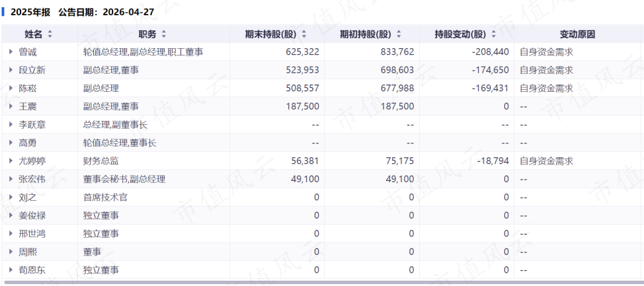The height and width of the screenshot is (286, 644).
Task: Sort by 期末持股(股) sort arrows
Action: (304, 34)
